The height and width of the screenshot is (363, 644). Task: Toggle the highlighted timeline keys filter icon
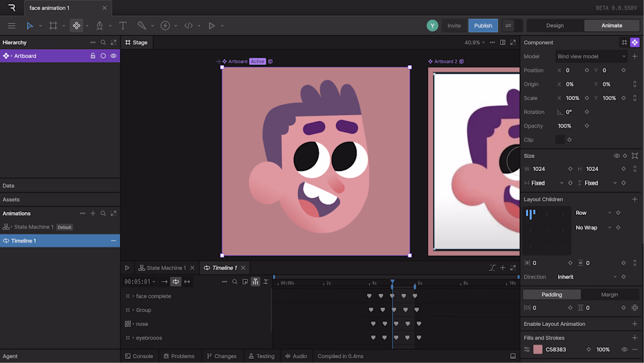(255, 282)
